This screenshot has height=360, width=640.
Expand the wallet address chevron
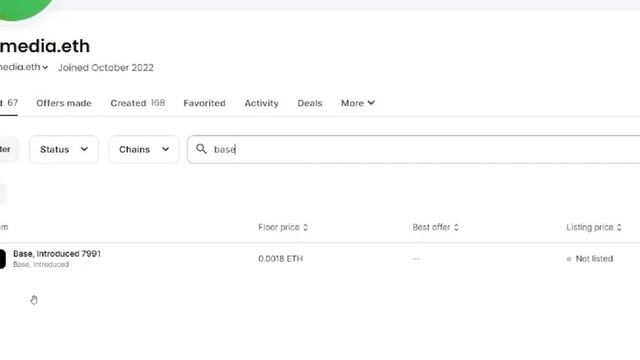click(45, 68)
